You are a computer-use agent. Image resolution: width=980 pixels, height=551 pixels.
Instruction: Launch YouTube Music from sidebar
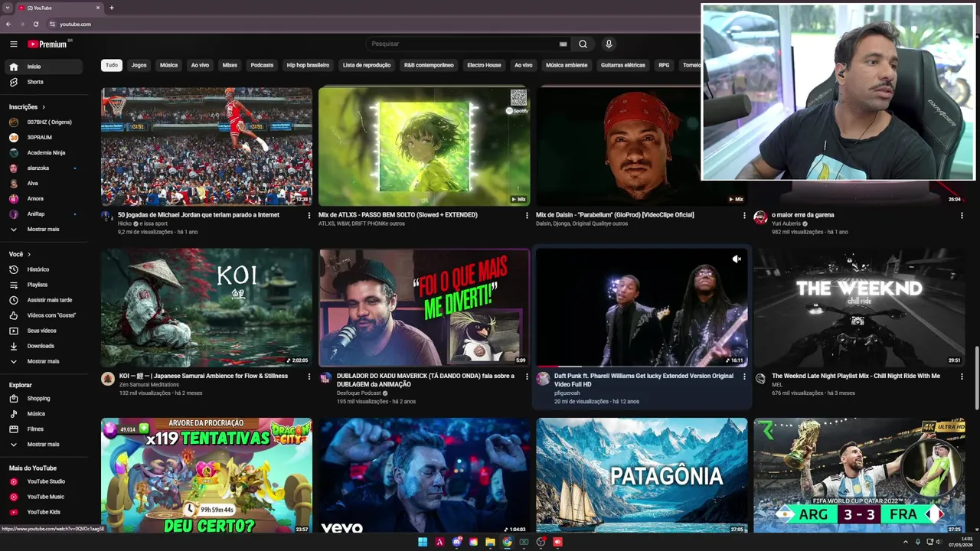click(x=44, y=497)
